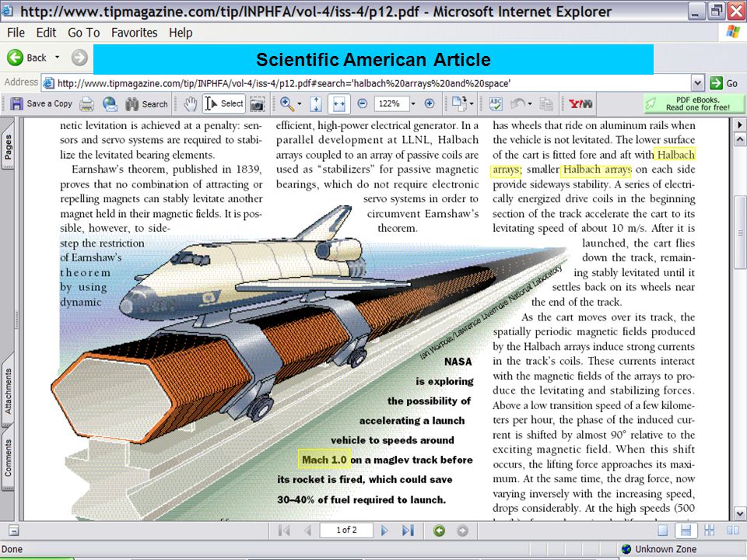Click the highlighted 'Mach 1.0' text
Screen dimensions: 747x560
pos(324,460)
